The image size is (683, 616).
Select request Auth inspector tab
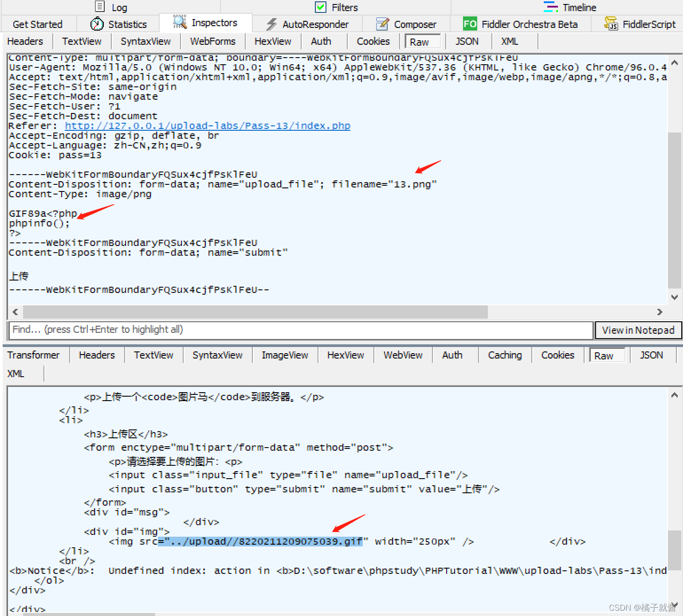321,41
